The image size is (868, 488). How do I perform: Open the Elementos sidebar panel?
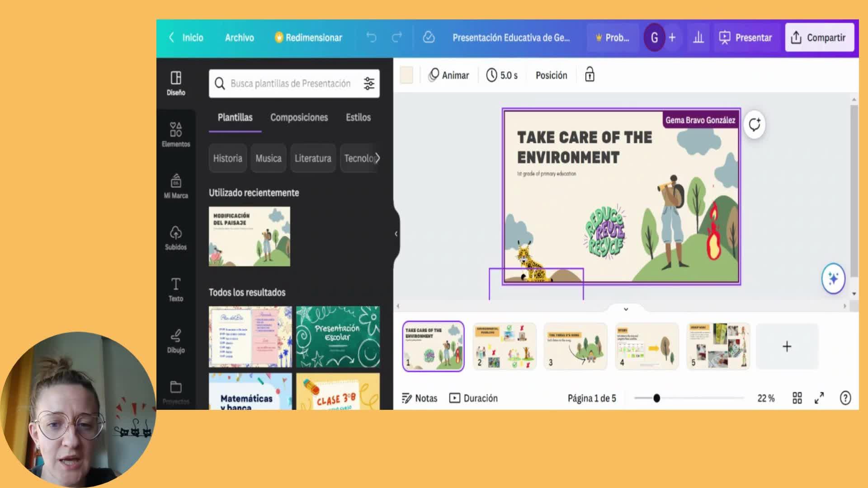coord(176,134)
